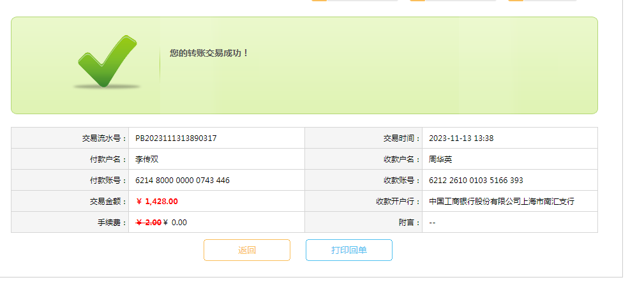Click the actual fee value ¥ 0.00

176,222
